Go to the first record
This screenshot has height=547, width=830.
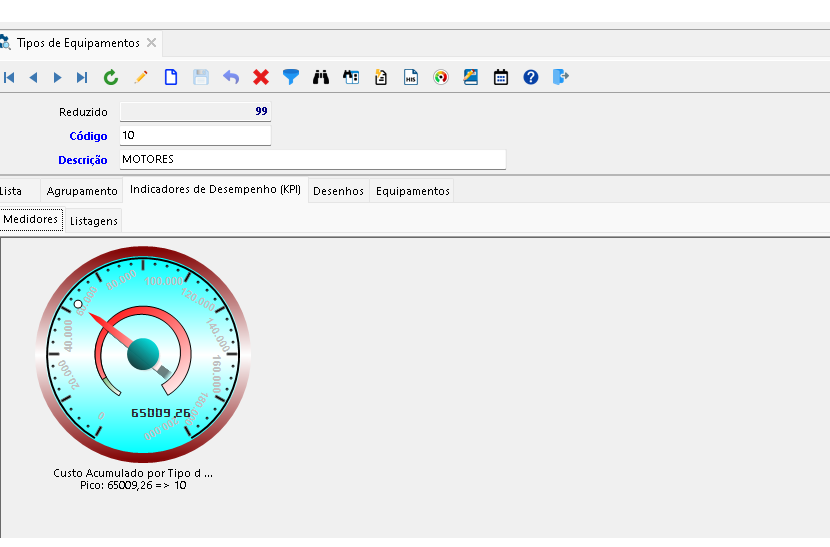click(9, 77)
